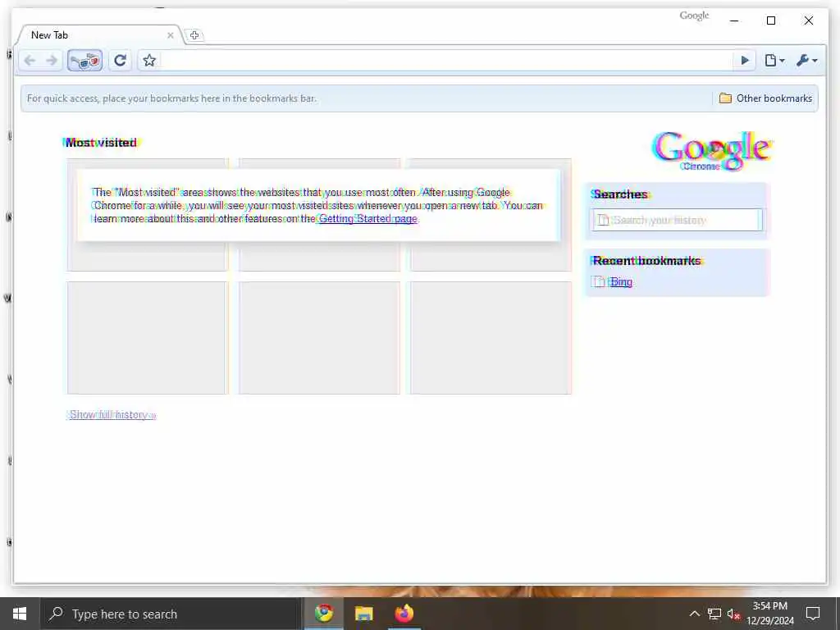840x630 pixels.
Task: Open the Windows Start menu
Action: [x=20, y=614]
